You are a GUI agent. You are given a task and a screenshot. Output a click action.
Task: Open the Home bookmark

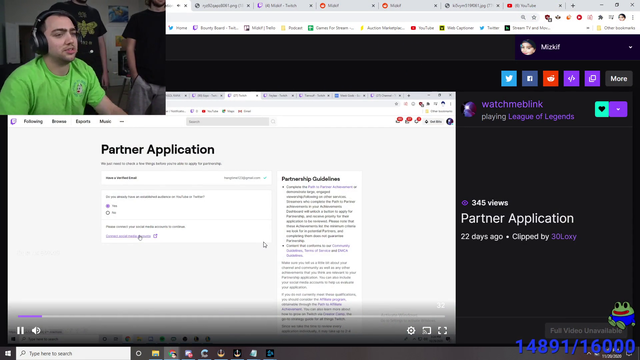[x=178, y=28]
